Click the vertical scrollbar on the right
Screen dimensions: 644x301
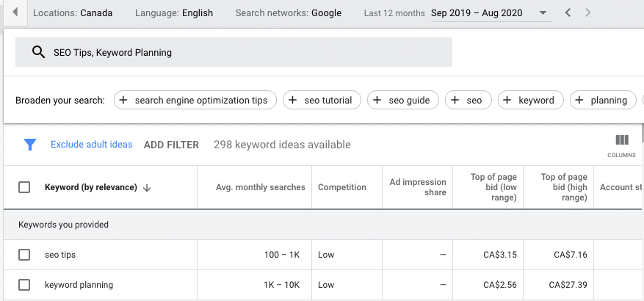point(642,132)
